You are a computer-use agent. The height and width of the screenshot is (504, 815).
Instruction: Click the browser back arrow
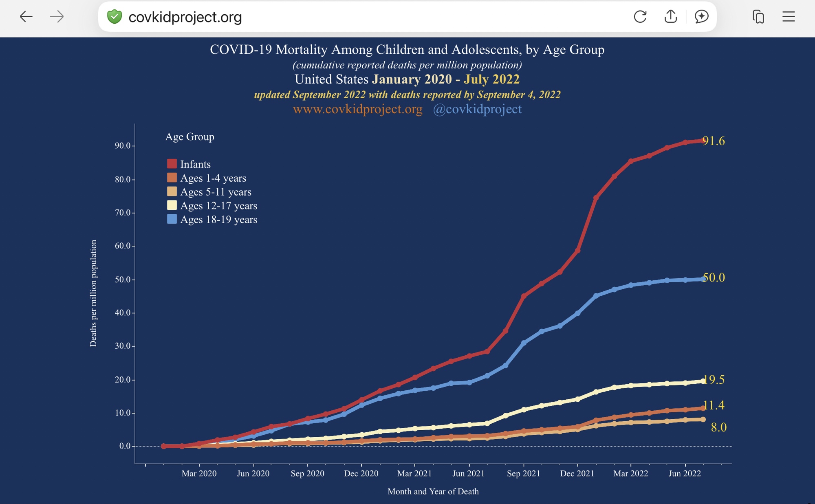pos(26,17)
